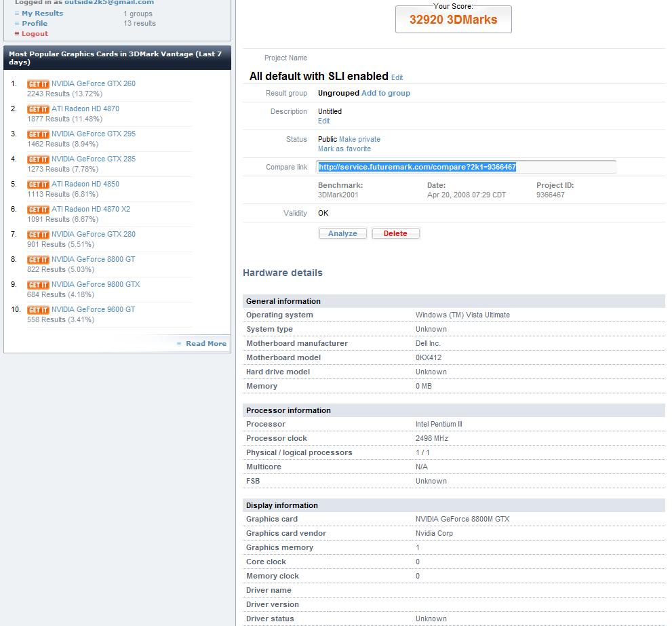The height and width of the screenshot is (626, 672).
Task: Click Hardware details heading
Action: click(282, 273)
